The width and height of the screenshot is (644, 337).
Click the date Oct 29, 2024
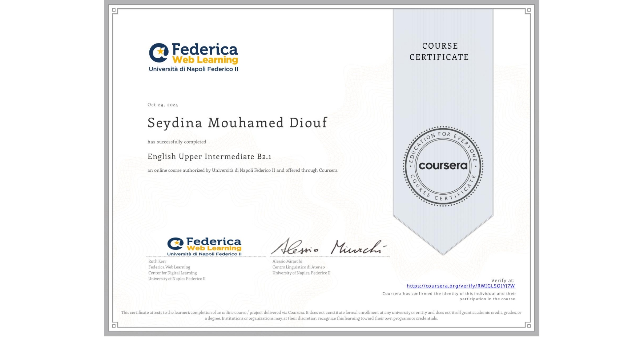tap(163, 105)
